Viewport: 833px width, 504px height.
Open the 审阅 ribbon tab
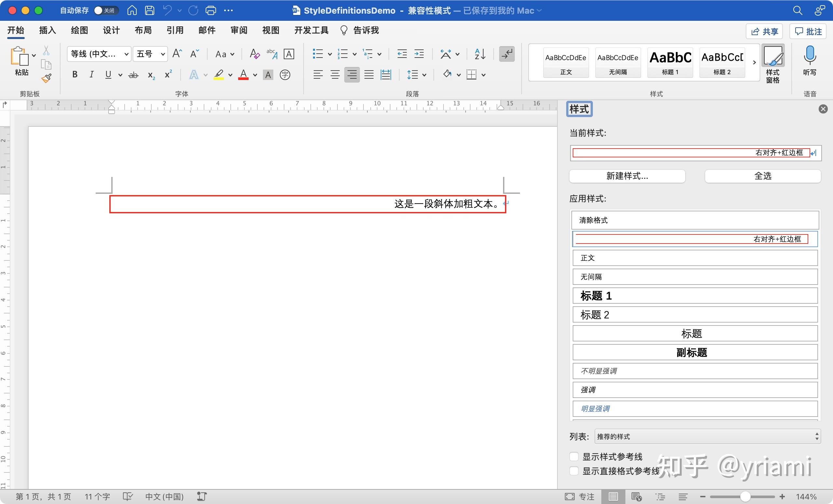pyautogui.click(x=239, y=30)
